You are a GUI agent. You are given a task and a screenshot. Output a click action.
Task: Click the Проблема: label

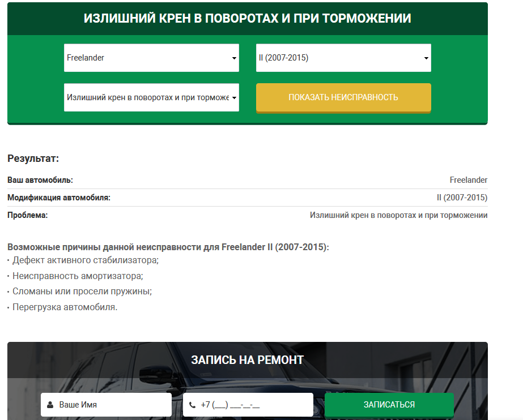click(x=27, y=216)
